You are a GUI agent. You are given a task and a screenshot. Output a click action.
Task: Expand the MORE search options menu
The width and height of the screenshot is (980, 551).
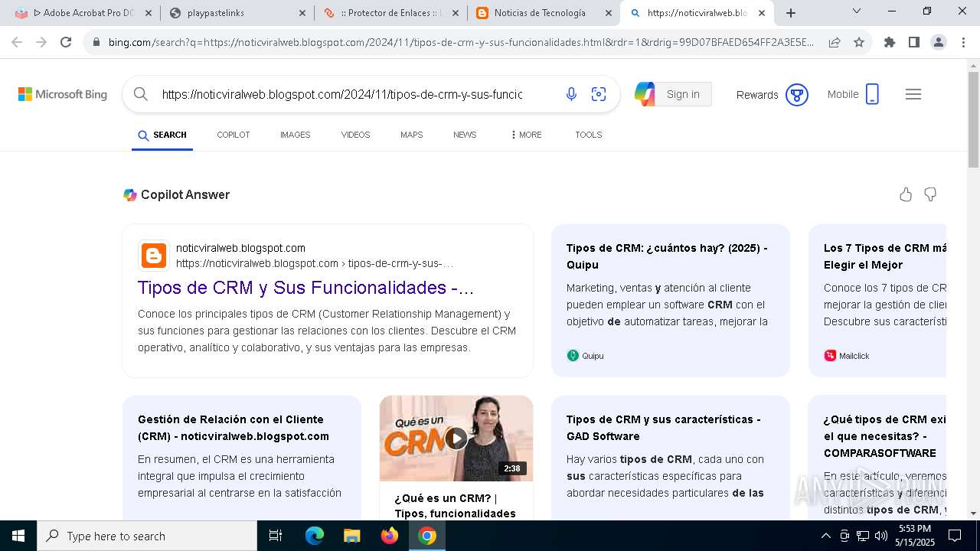[526, 135]
